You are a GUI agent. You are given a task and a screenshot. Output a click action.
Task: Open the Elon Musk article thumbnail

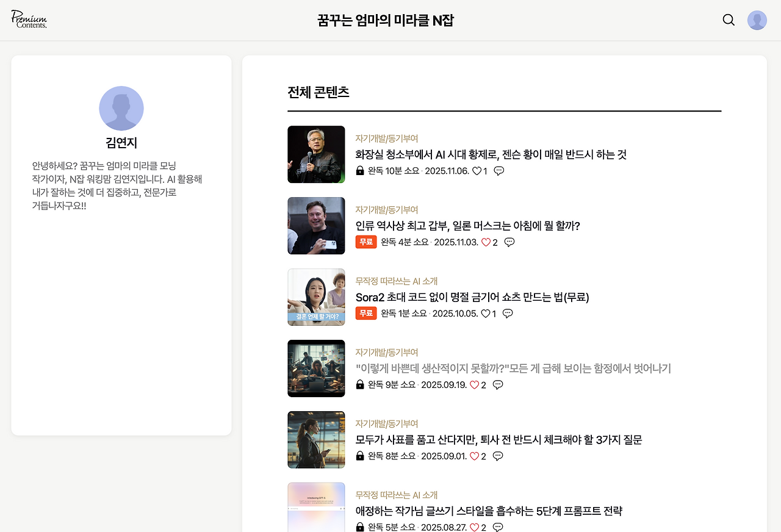[316, 226]
